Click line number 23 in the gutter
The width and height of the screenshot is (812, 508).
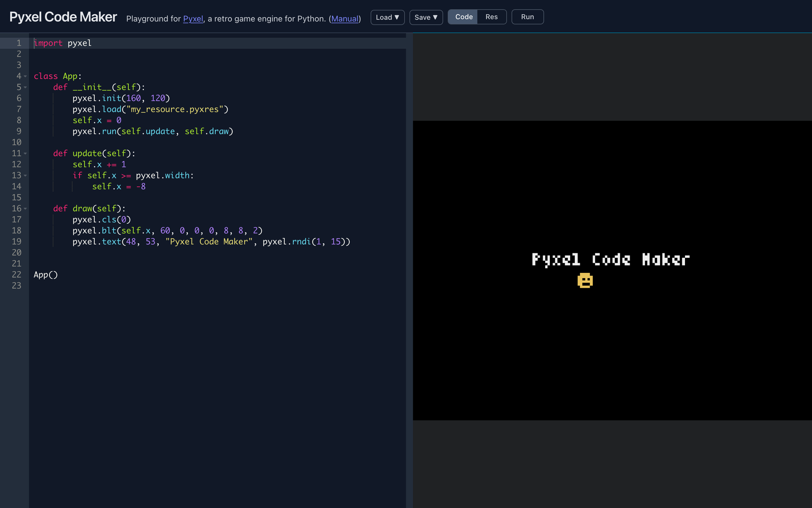[x=17, y=286]
